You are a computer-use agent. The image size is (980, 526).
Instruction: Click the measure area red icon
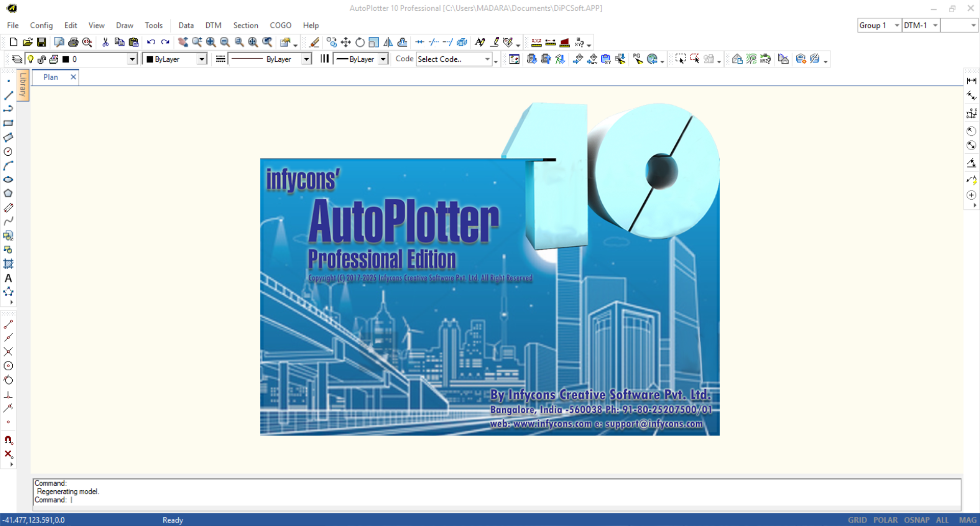(565, 42)
